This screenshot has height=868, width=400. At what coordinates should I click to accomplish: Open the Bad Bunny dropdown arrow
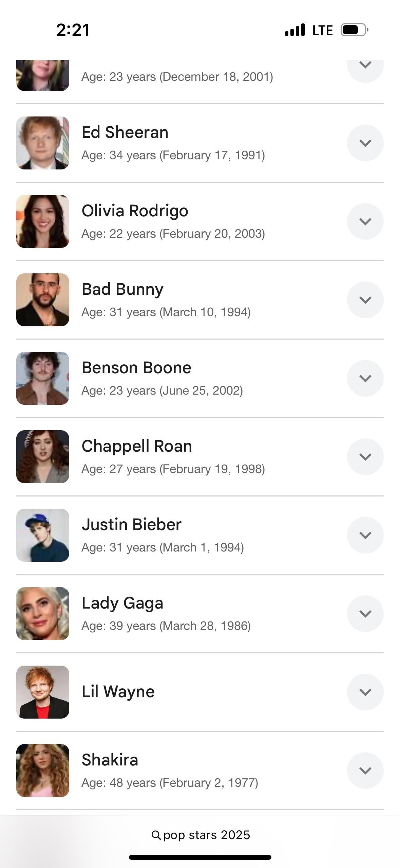click(x=365, y=300)
